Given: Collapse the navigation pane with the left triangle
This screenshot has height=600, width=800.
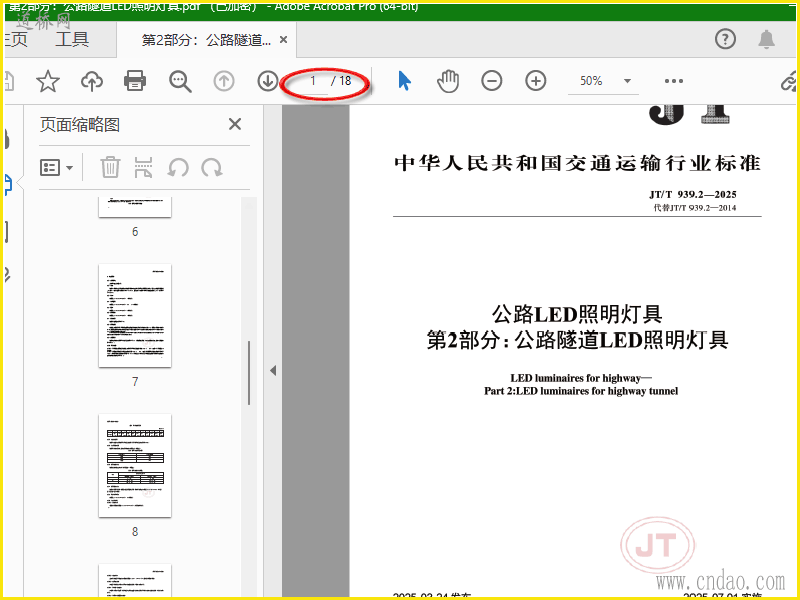Looking at the screenshot, I should point(273,370).
